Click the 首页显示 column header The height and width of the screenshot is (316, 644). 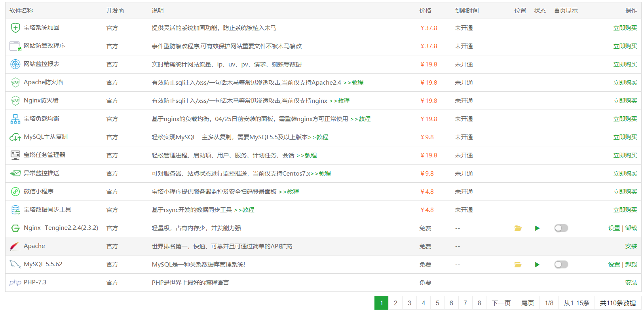point(566,11)
